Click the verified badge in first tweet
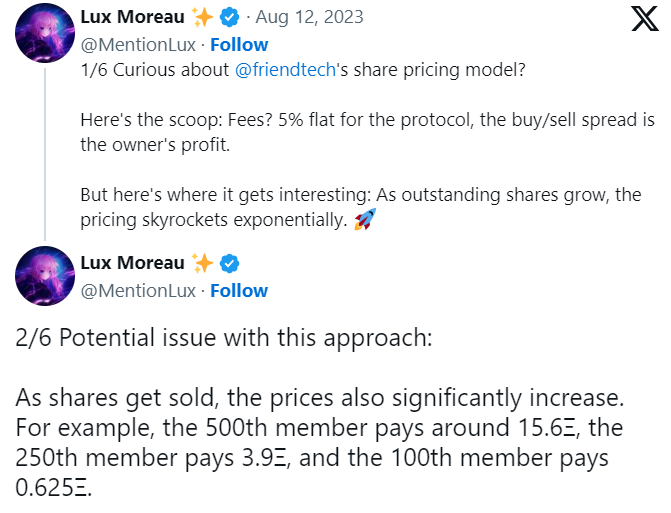 click(x=229, y=17)
